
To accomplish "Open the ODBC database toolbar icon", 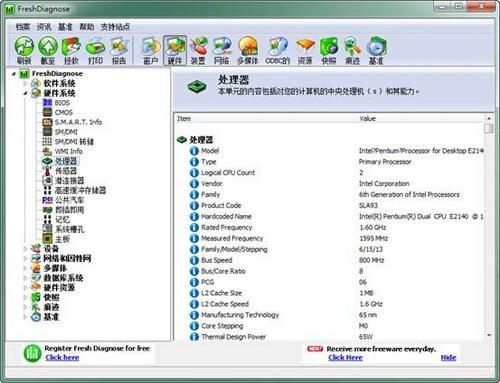I will pos(277,50).
